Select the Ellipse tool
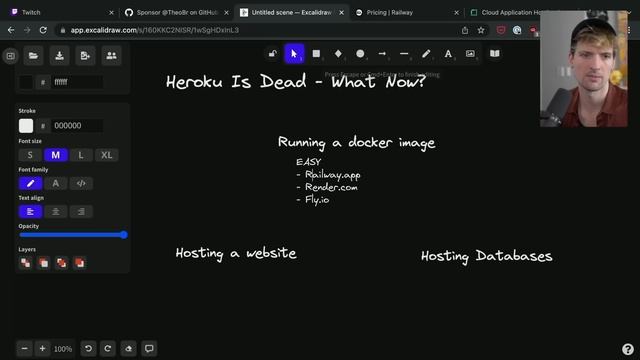The height and width of the screenshot is (360, 640). [x=360, y=54]
